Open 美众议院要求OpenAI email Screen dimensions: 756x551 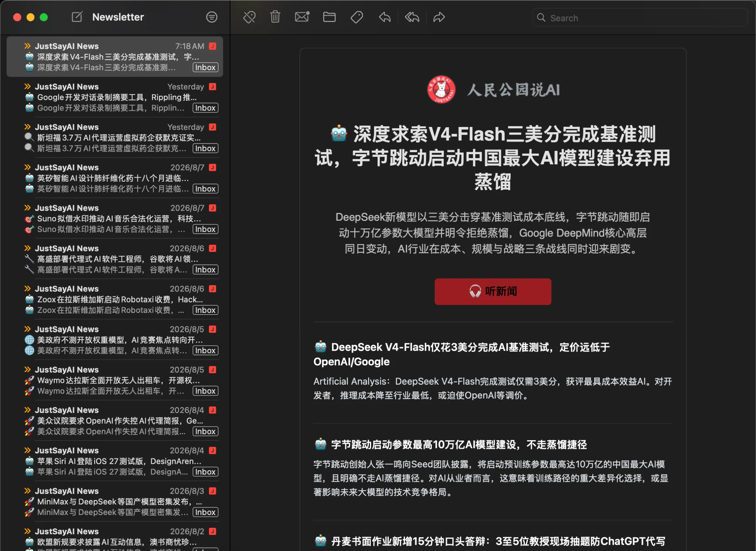pos(115,420)
